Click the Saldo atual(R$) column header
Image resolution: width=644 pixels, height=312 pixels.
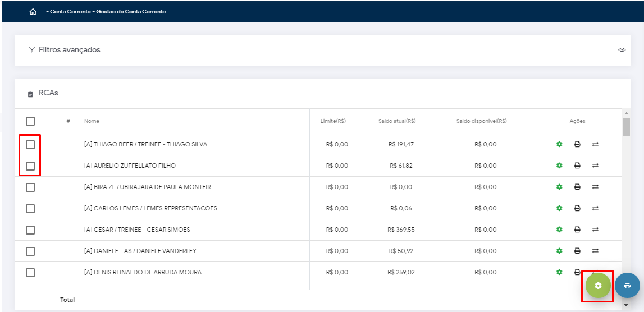[x=396, y=121]
